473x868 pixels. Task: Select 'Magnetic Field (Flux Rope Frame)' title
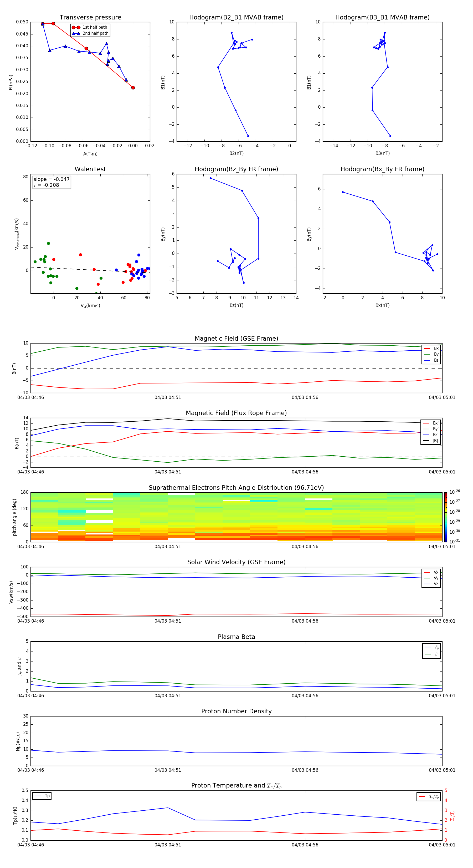click(236, 413)
